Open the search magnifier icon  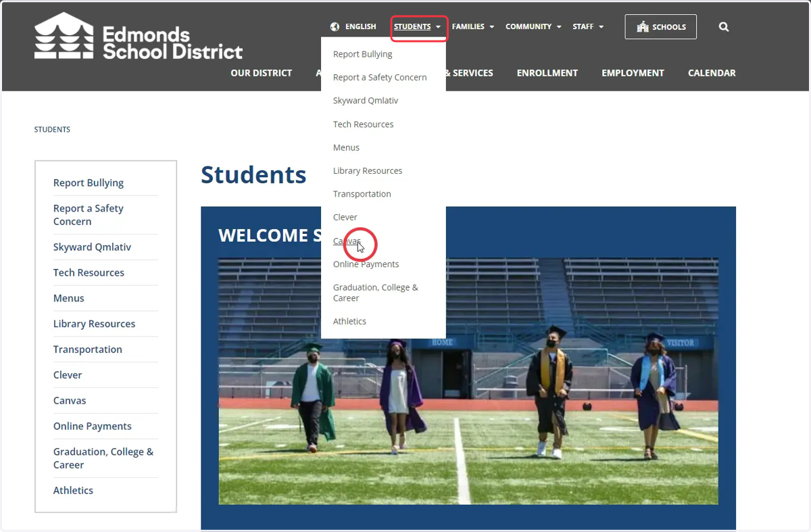point(724,27)
